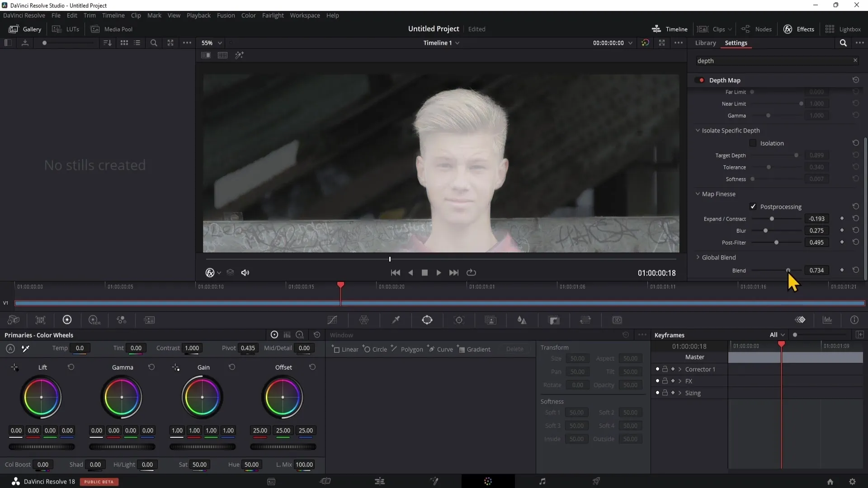
Task: Select the Fusion page icon
Action: [434, 481]
